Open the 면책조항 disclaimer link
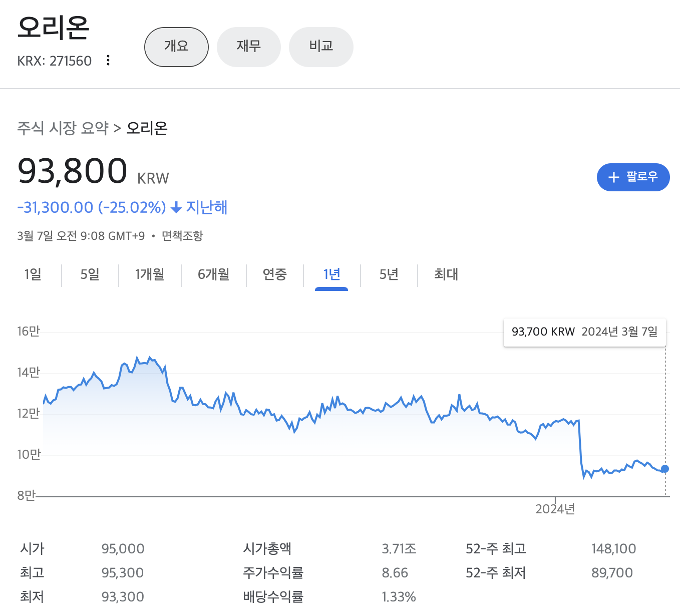The height and width of the screenshot is (616, 680). click(x=182, y=236)
